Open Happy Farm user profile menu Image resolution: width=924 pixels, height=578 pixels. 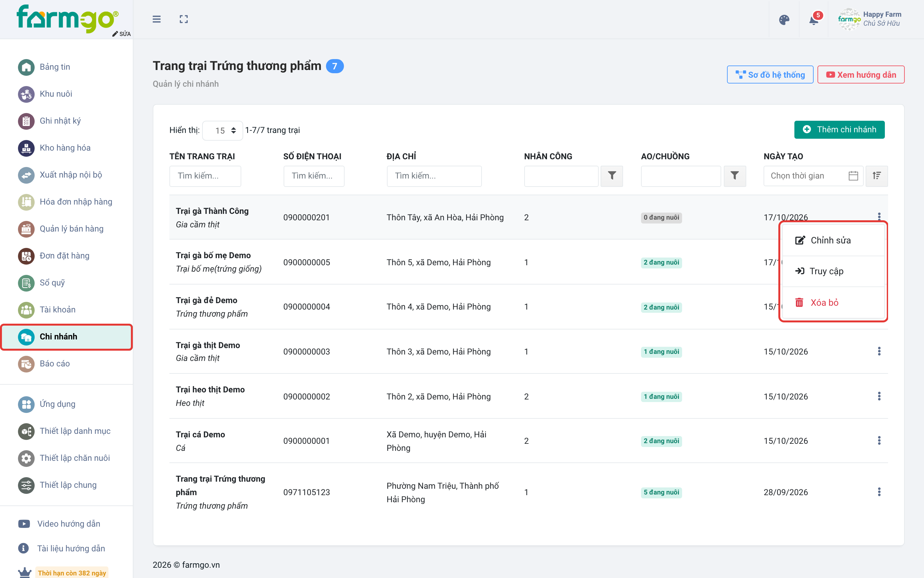click(870, 19)
